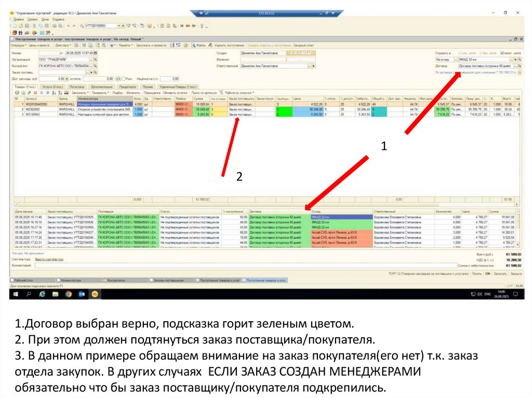Open the Проверить dropdown in goods toolbar
Screen dimensions: 532x398
coord(101,92)
